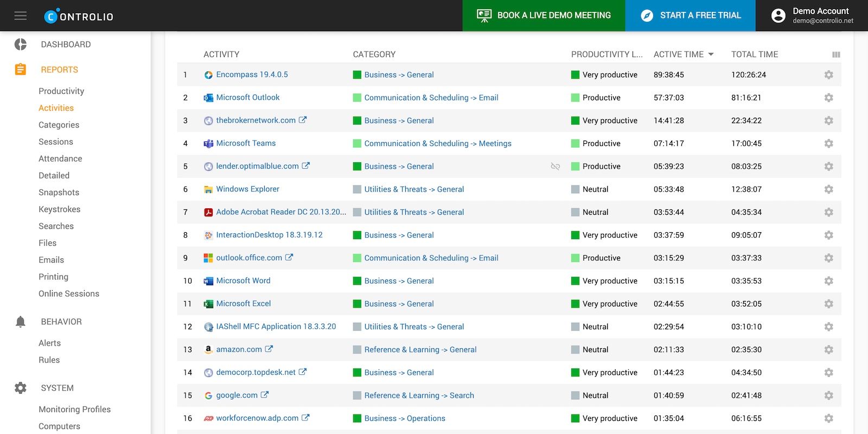Open settings gear for lender.optimalblue.com row
The image size is (868, 434).
point(828,167)
